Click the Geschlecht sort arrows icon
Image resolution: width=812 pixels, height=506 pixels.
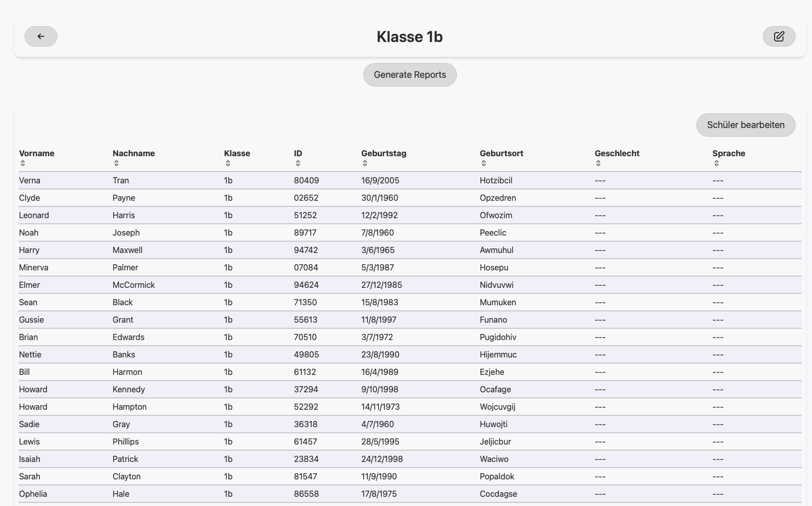(x=598, y=163)
